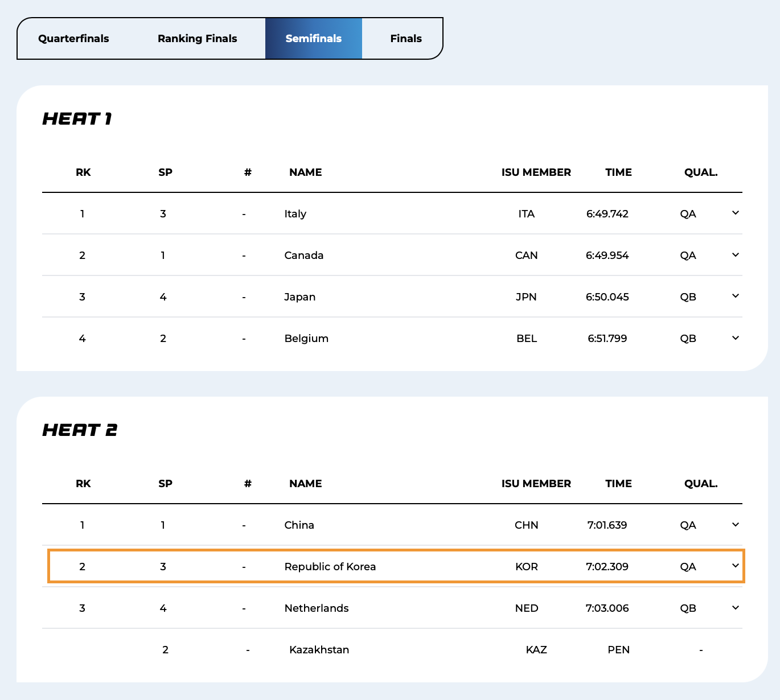Expand Belgium row details chevron
The image size is (780, 700).
[735, 338]
